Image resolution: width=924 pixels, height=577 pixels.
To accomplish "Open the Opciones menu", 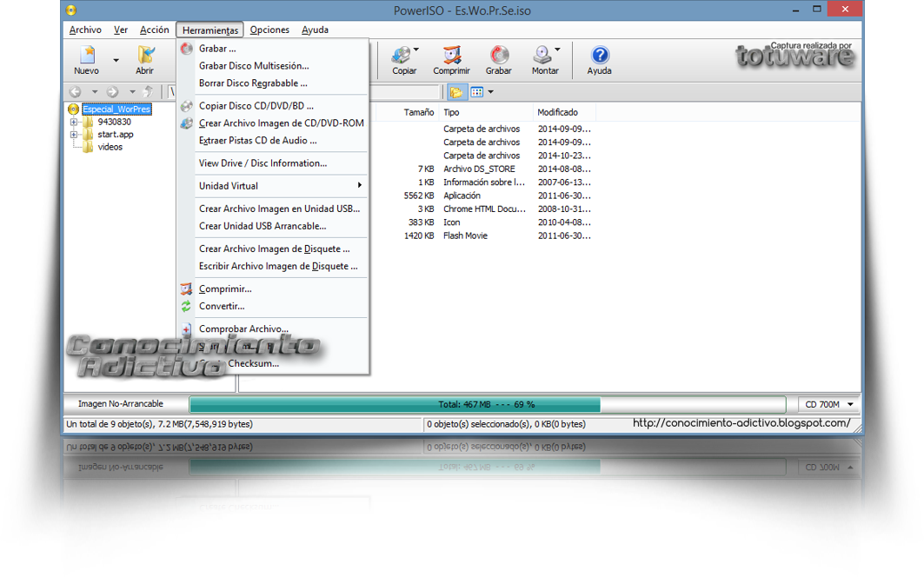I will pyautogui.click(x=269, y=30).
